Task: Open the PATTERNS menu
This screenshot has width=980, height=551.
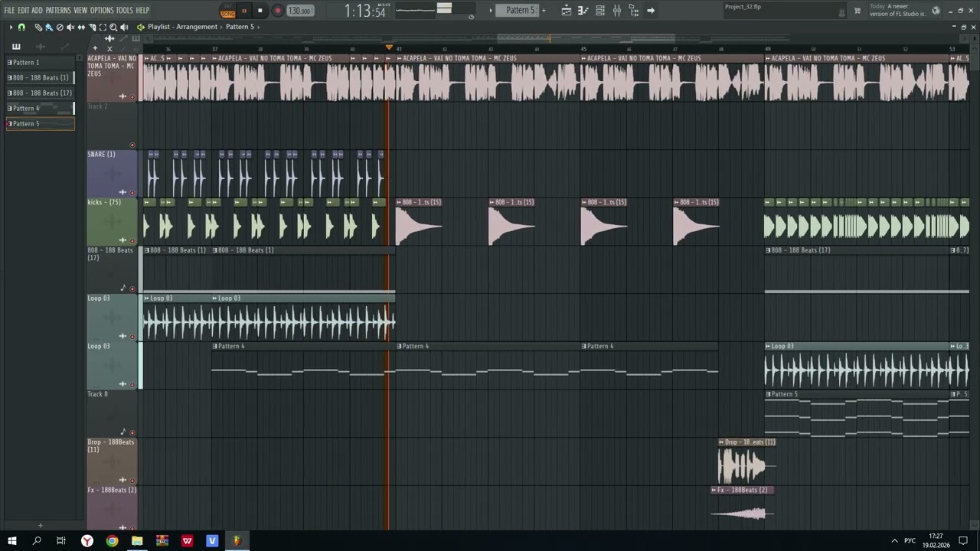Action: 58,11
